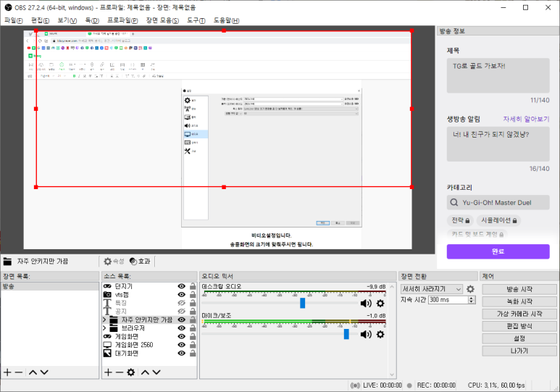Move scene down in scene list
560x392 pixels.
(x=44, y=372)
